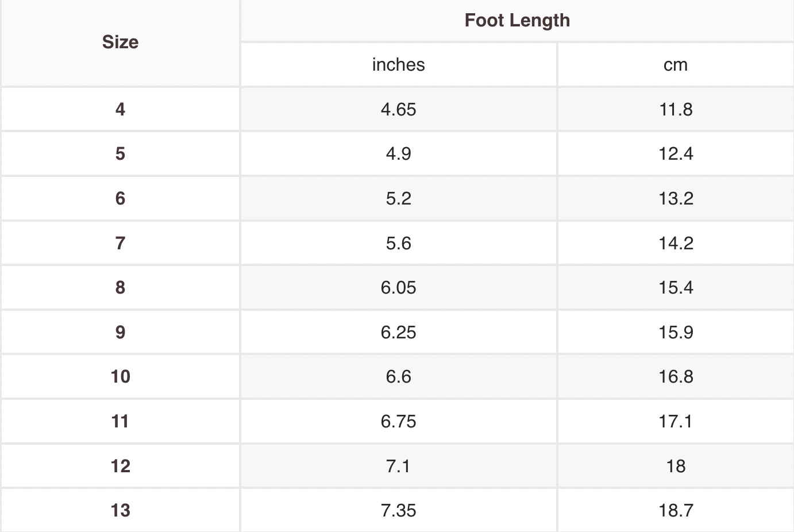Select the cm subheader cell
The height and width of the screenshot is (532, 794).
[675, 65]
